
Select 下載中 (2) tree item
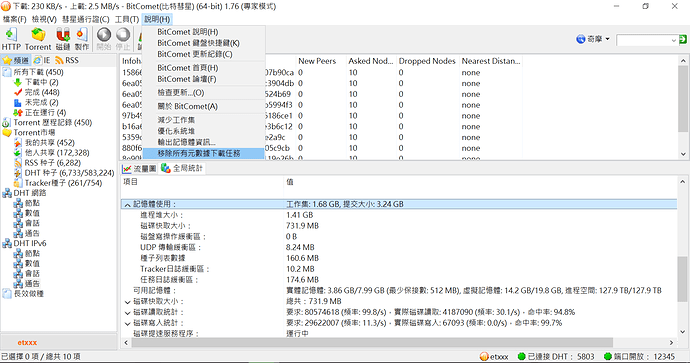coord(41,82)
